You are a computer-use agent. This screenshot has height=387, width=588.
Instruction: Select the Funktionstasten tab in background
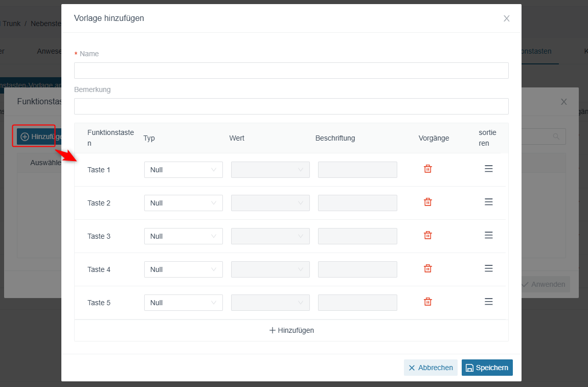point(536,51)
